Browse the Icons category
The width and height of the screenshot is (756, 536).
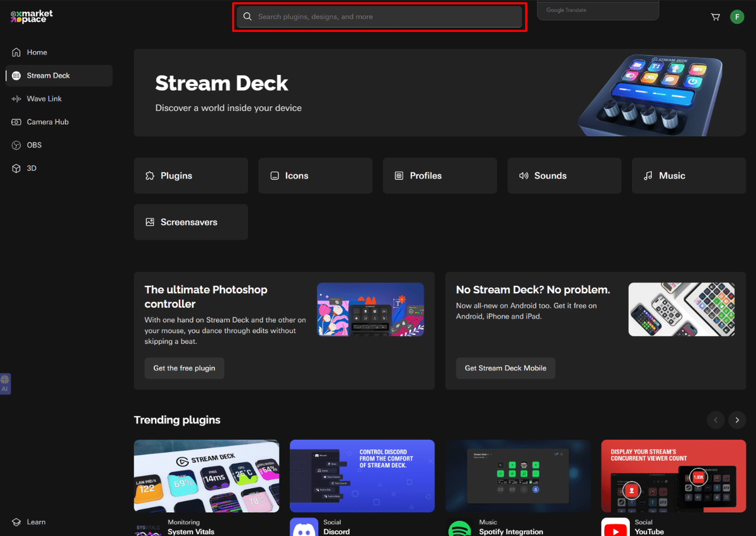pos(315,175)
